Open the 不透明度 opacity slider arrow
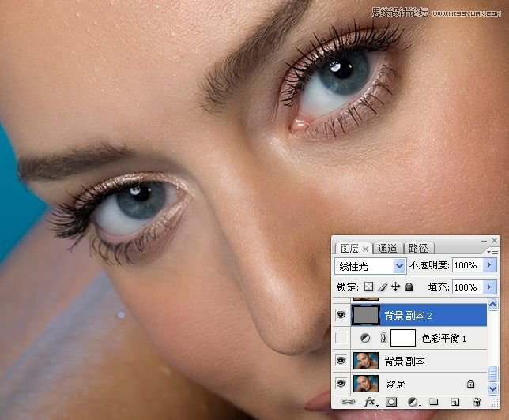This screenshot has width=509, height=420. click(489, 265)
